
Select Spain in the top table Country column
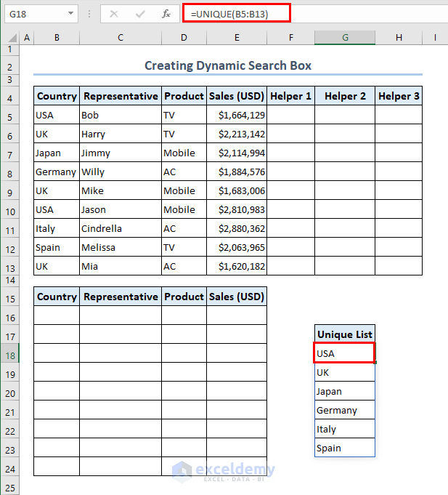(57, 247)
